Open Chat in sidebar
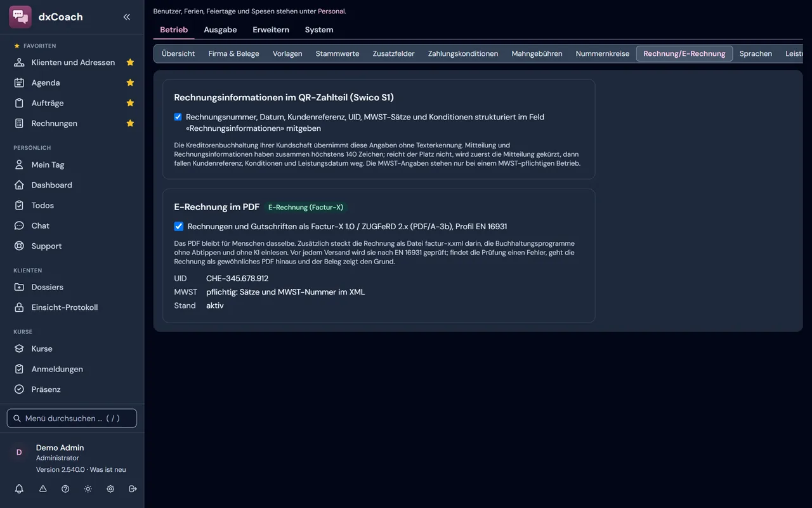Screen dimensions: 812x508 click(x=72, y=225)
